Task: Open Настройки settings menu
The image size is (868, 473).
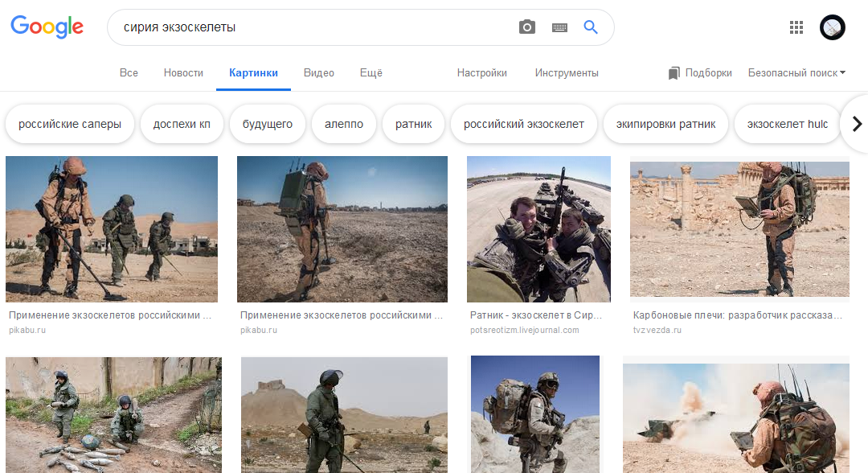Action: (481, 72)
